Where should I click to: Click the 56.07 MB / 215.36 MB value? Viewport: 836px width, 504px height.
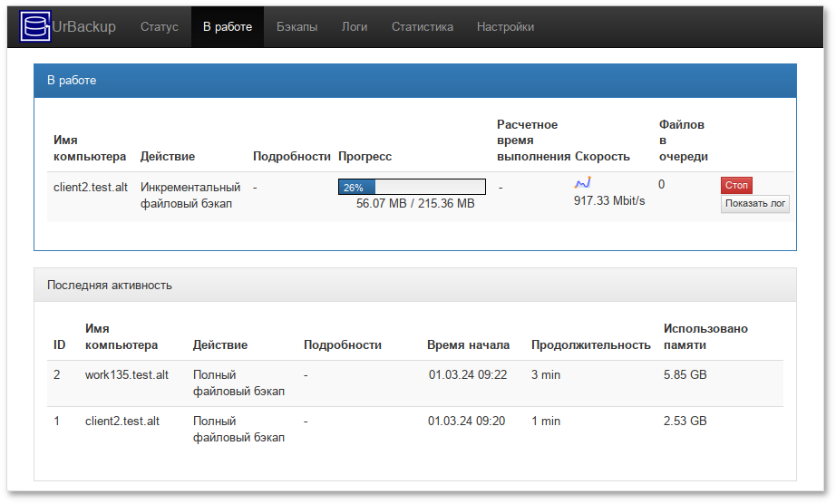pos(415,204)
